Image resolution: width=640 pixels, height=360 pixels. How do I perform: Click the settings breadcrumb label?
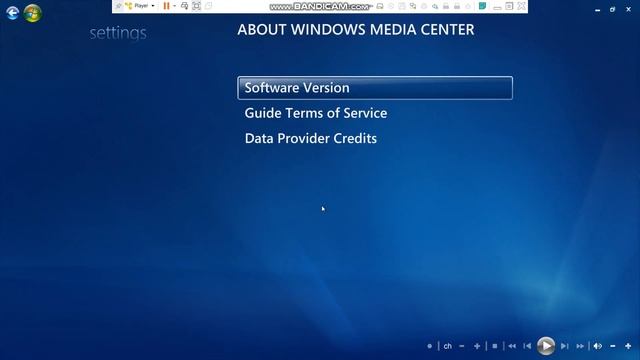pos(118,33)
